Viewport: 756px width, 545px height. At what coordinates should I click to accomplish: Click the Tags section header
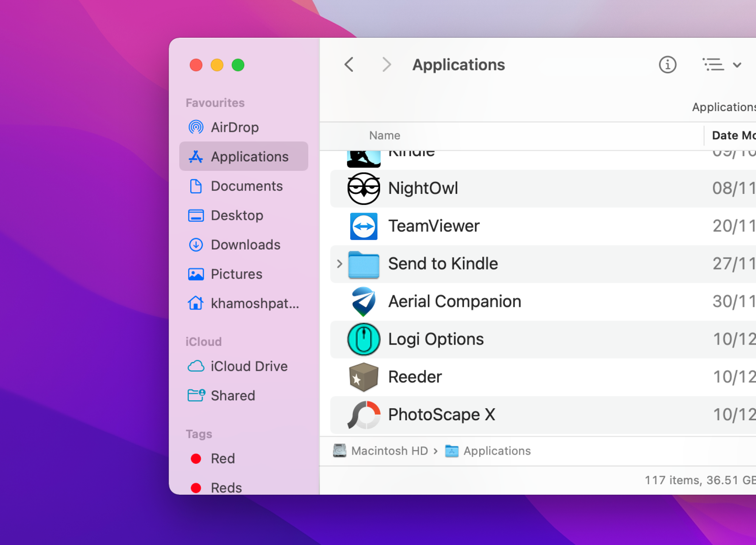tap(199, 434)
